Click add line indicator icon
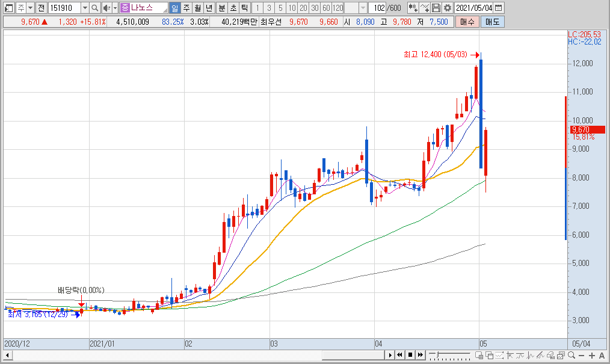Viewport: 610px width, 364px height. pos(425,8)
